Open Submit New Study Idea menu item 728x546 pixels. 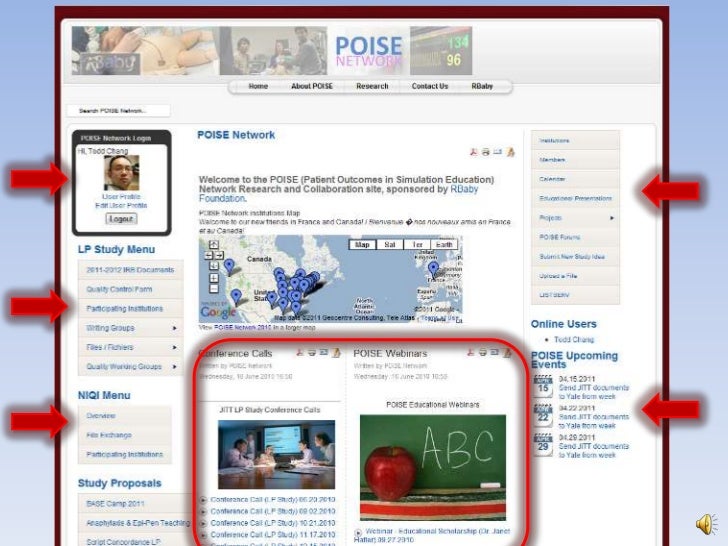coord(575,256)
